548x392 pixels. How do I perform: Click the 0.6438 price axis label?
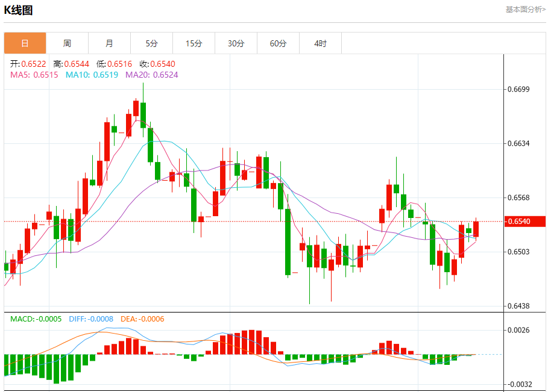pyautogui.click(x=518, y=306)
